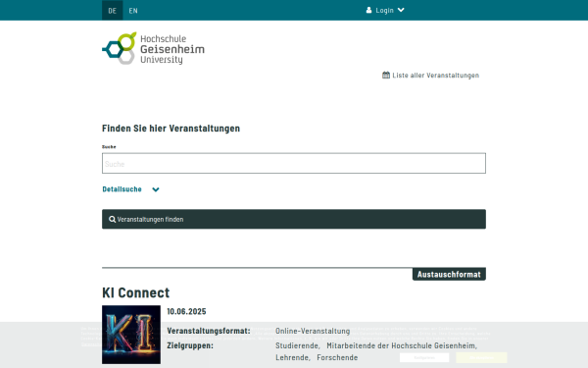The image size is (588, 368).
Task: Click the user icon beside Login
Action: point(369,10)
